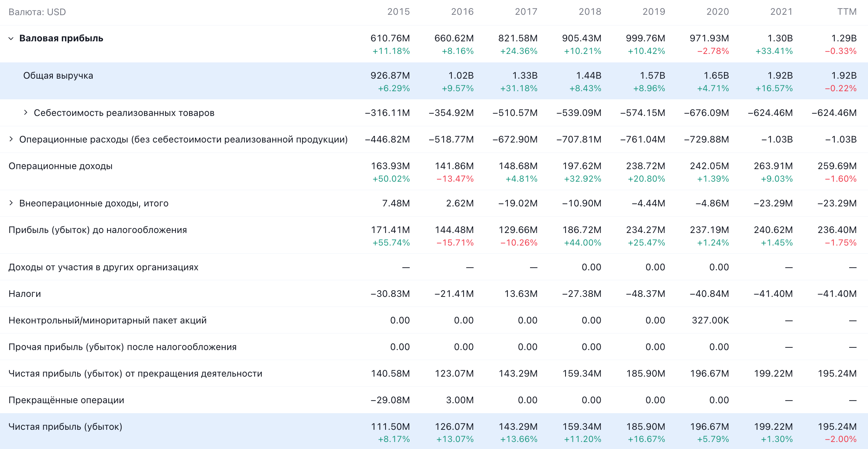
Task: Click operating income value 163.93M
Action: coord(390,166)
